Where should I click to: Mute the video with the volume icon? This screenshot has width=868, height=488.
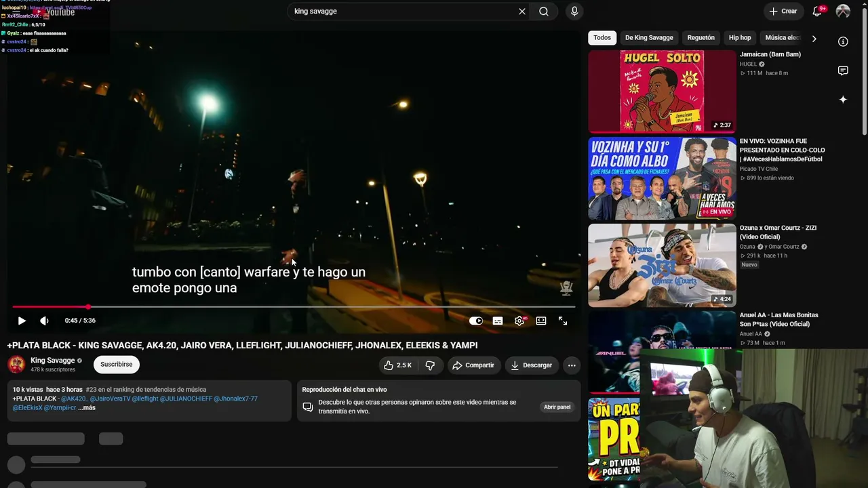[x=44, y=321]
